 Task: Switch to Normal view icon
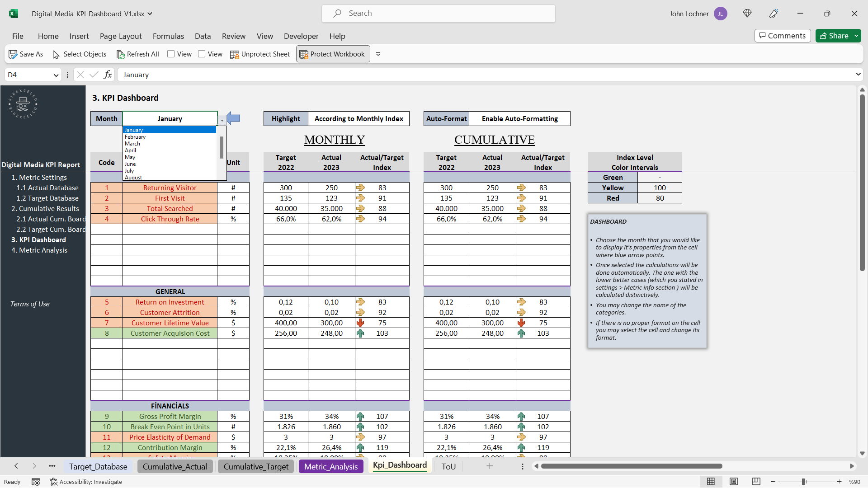tap(711, 482)
